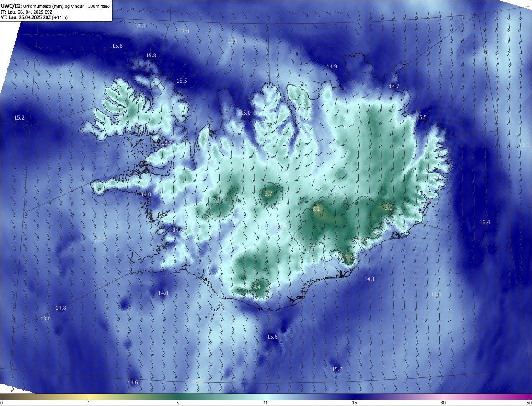Click the 16.4 value label

click(485, 223)
